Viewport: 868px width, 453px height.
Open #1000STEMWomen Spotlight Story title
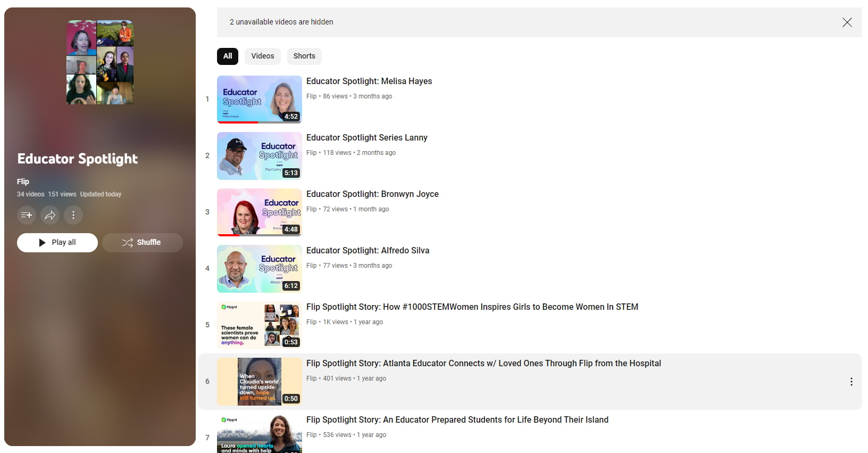coord(472,307)
